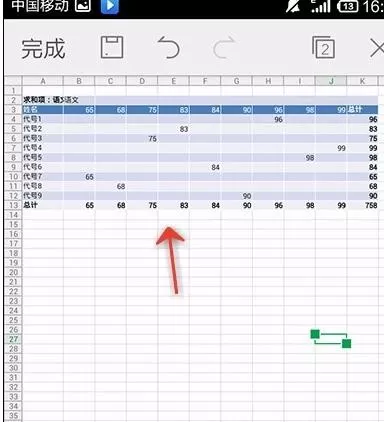Viewport: 384px width, 422px height.
Task: Click the 总计 header cell in row 3
Action: point(362,110)
